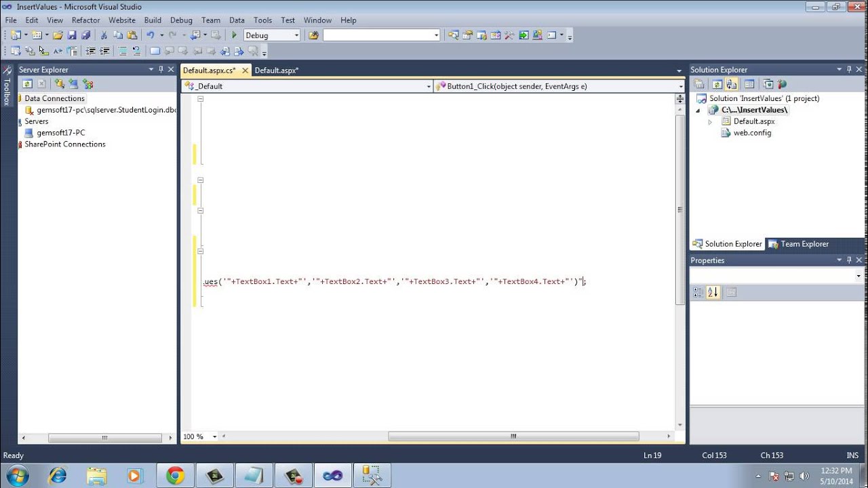Open Server Explorer window position menu

(151, 69)
